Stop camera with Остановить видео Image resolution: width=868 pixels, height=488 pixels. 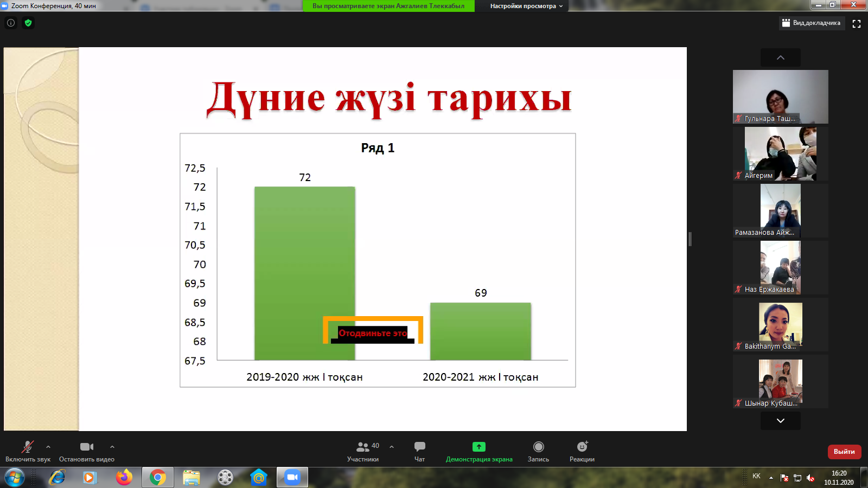click(87, 451)
